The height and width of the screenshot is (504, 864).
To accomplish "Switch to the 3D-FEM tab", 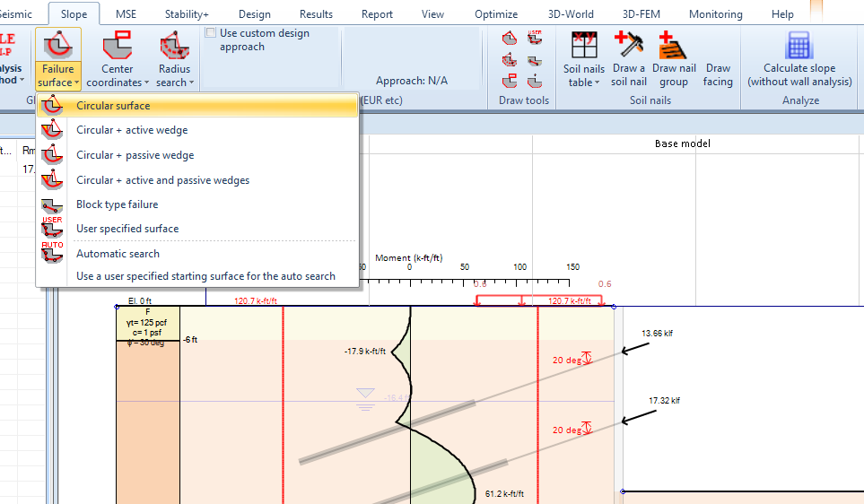I will point(641,13).
